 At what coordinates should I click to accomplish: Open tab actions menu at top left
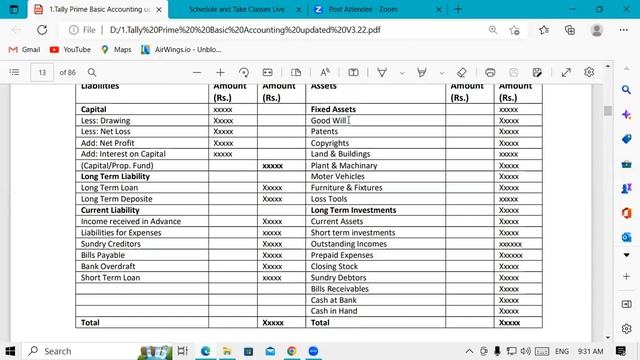tap(14, 9)
